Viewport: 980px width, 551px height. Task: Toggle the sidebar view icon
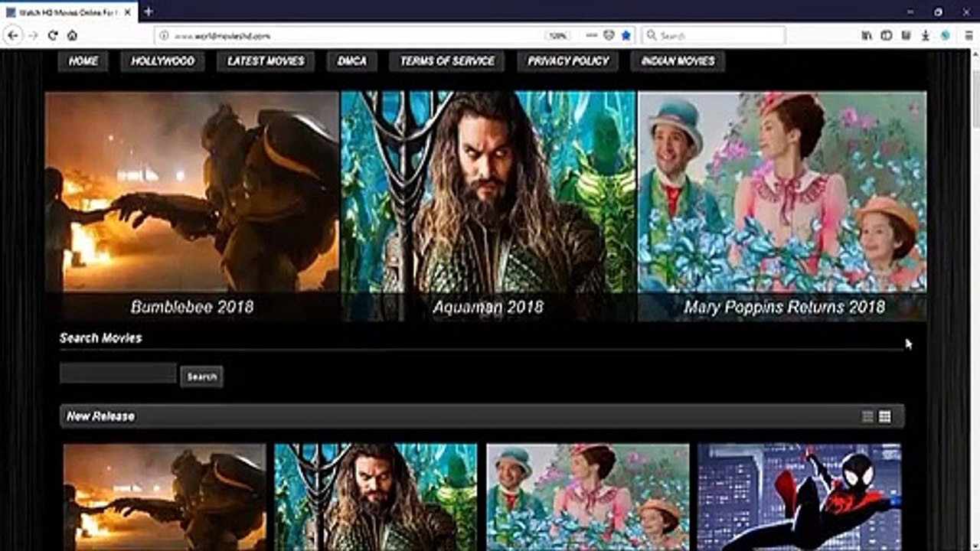pyautogui.click(x=887, y=35)
